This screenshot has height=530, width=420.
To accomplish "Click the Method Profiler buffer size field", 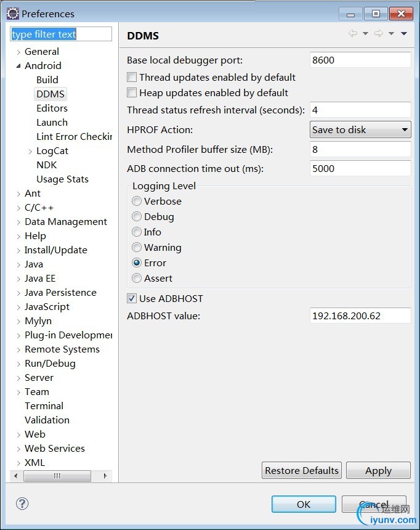I will point(360,149).
